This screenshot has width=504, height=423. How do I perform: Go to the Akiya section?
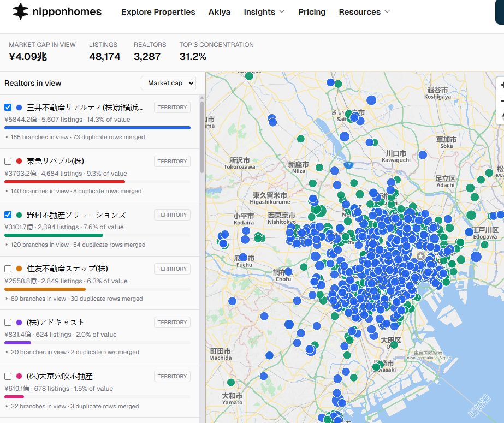tap(219, 12)
